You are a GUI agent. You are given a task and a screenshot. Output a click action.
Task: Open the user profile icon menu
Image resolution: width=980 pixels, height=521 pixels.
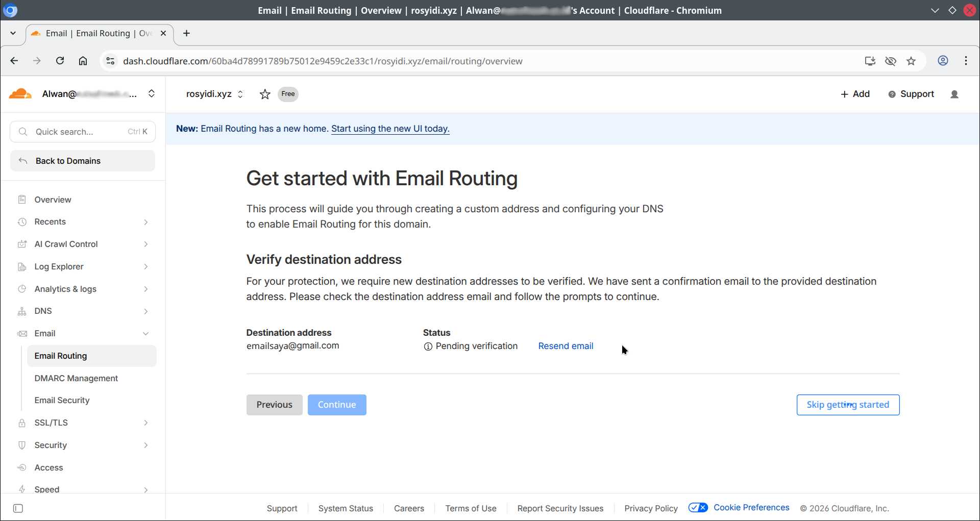tap(954, 94)
